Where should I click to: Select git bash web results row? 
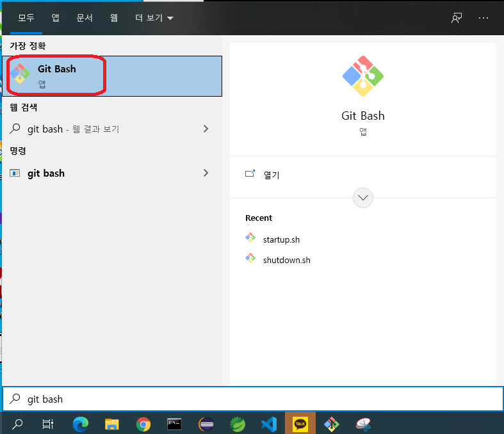112,129
